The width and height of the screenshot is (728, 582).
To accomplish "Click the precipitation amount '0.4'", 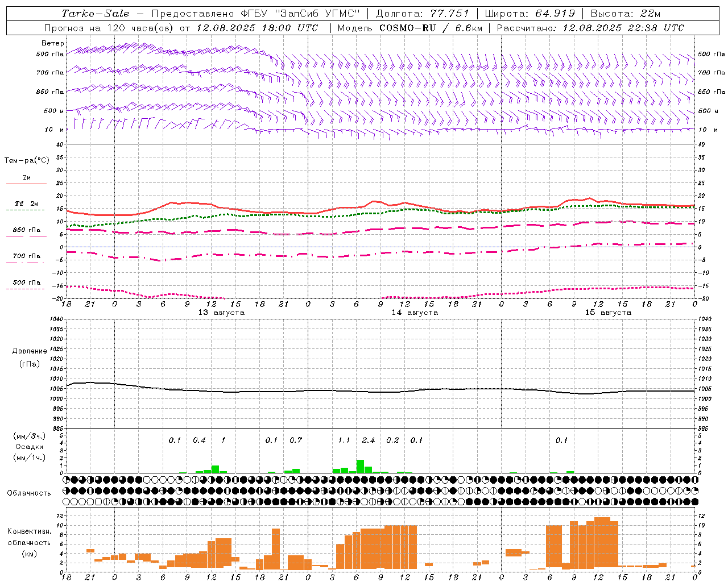I will pyautogui.click(x=199, y=440).
